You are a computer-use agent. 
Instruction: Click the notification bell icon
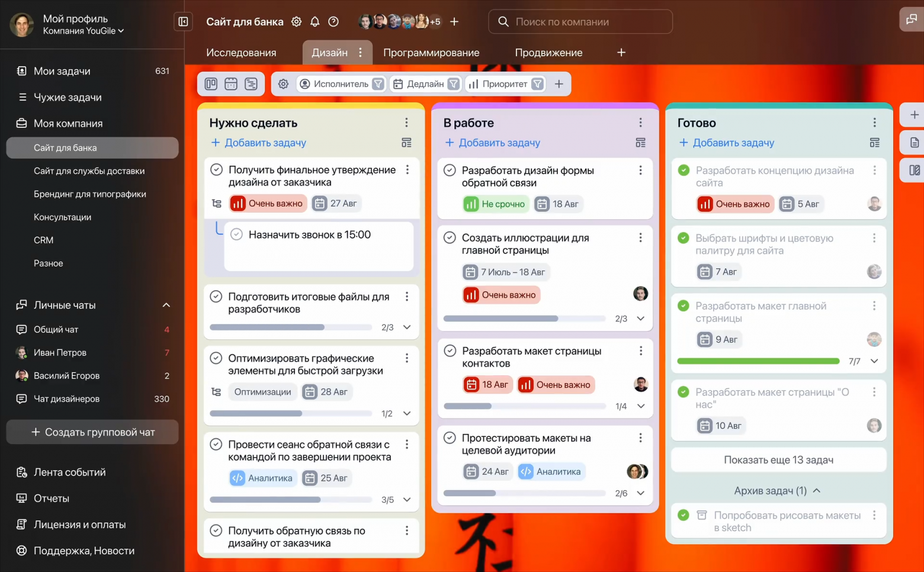[x=315, y=22]
